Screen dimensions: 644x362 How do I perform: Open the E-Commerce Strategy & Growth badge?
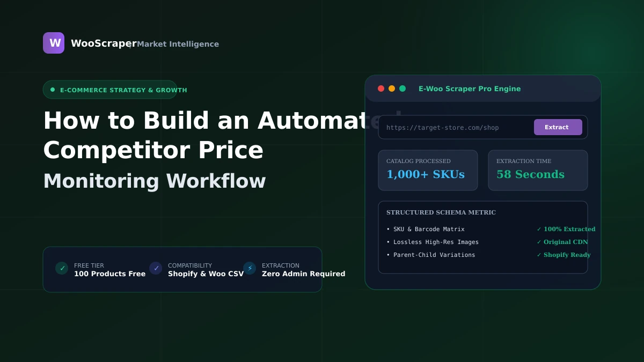[x=110, y=90]
